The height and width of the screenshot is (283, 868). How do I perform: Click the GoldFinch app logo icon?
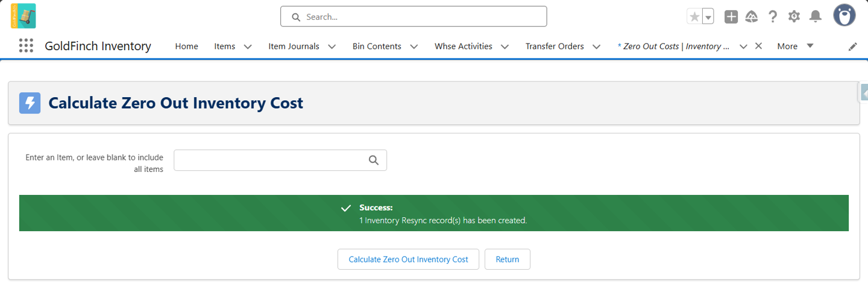pyautogui.click(x=23, y=16)
